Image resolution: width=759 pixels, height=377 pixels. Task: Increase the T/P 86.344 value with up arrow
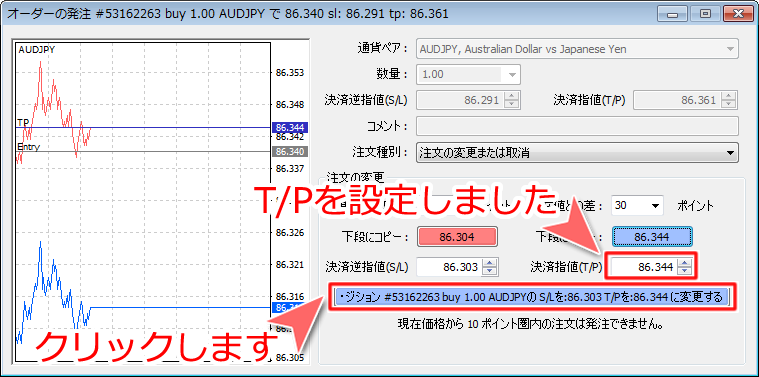pos(684,262)
